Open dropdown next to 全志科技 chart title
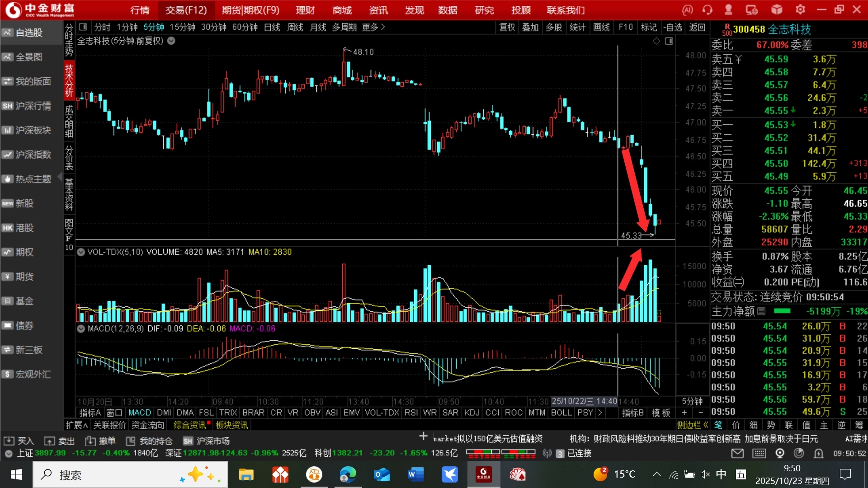Screen dimensions: 868x488 point(171,41)
